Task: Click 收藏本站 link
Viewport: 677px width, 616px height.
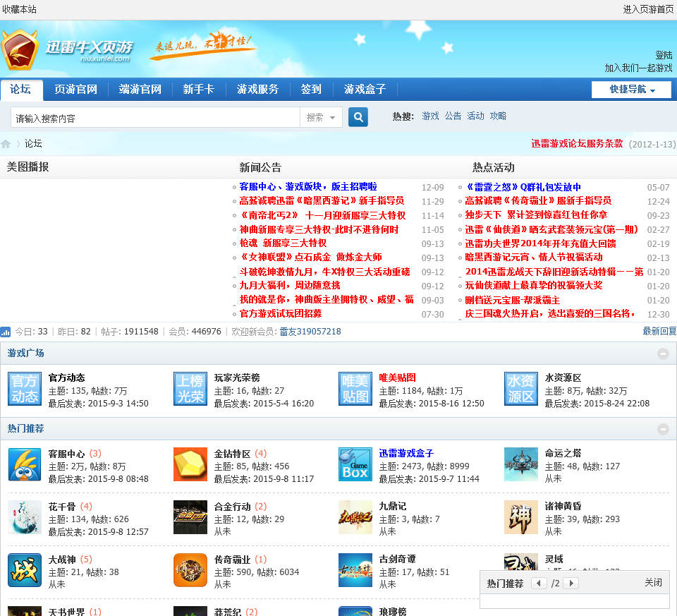Action: [20, 9]
